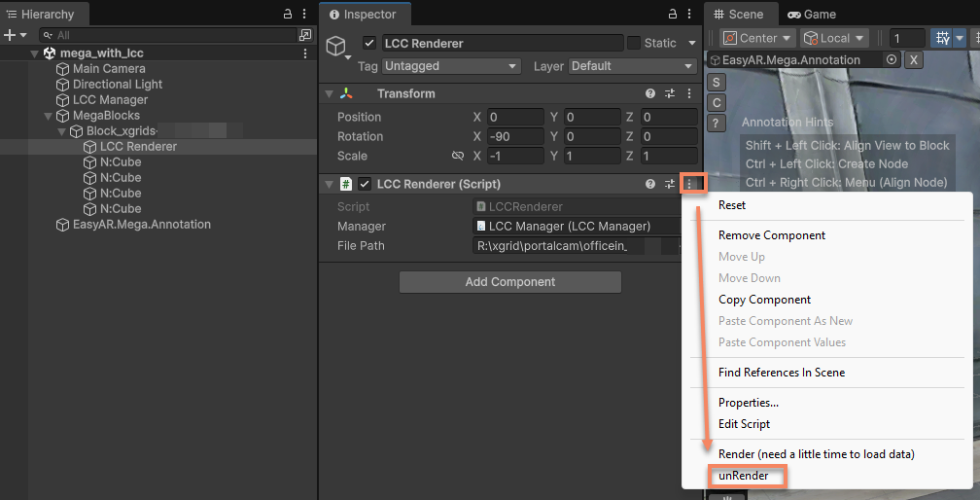Disable the LCC Renderer (Script) component checkbox
Viewport: 980px width, 500px height.
tap(365, 184)
